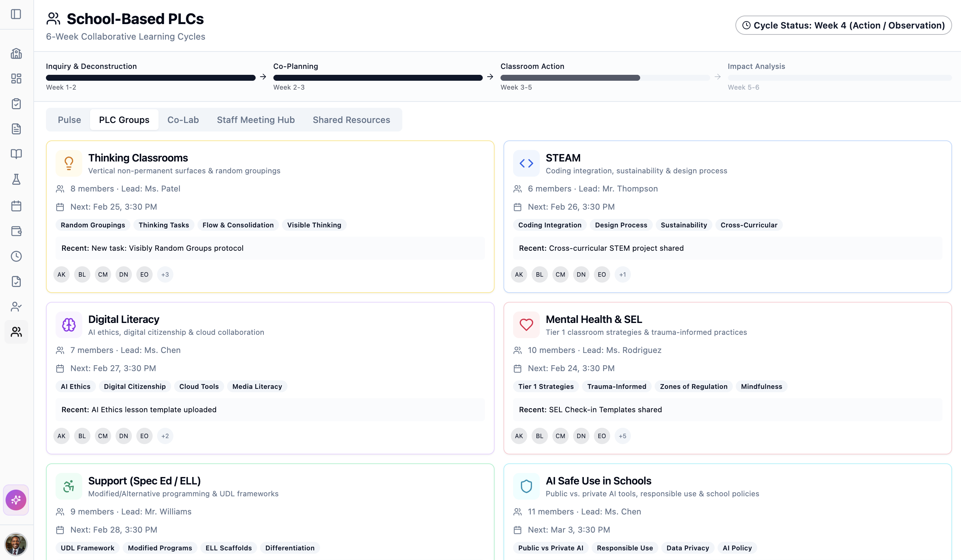Open the user profile avatar photo
Screen dimensions: 961x560
click(x=16, y=544)
